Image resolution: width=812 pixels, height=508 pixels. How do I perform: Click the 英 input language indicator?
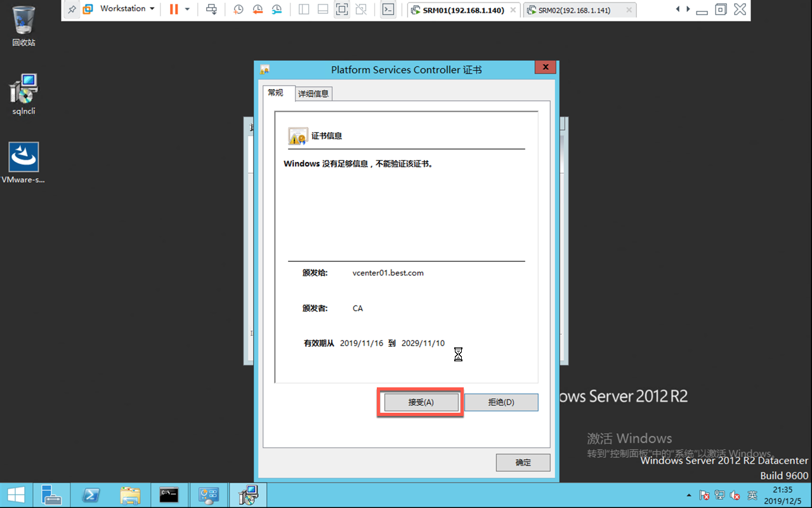click(x=752, y=495)
